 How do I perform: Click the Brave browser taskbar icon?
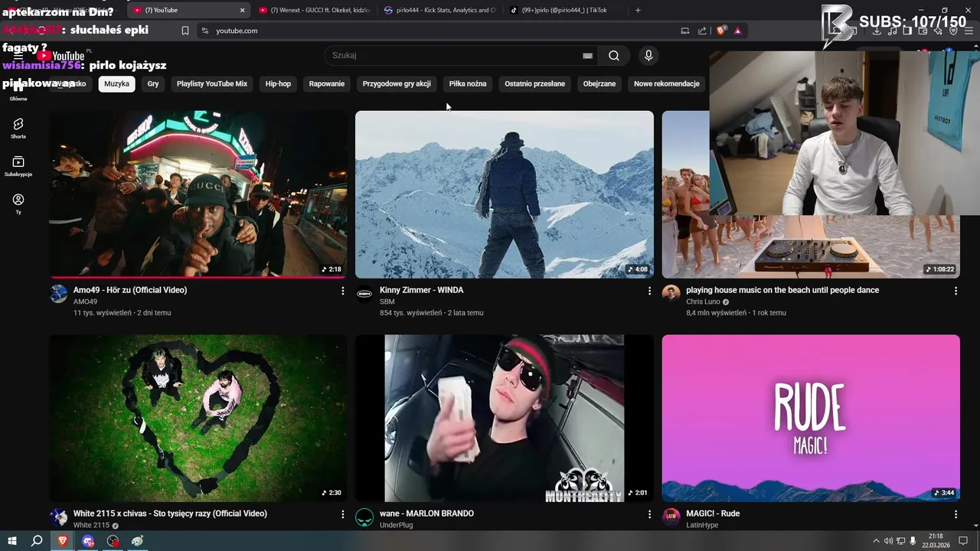pos(63,541)
